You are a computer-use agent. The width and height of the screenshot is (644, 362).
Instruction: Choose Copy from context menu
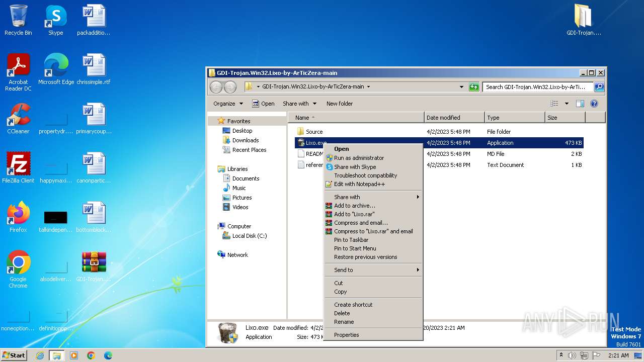[373, 292]
